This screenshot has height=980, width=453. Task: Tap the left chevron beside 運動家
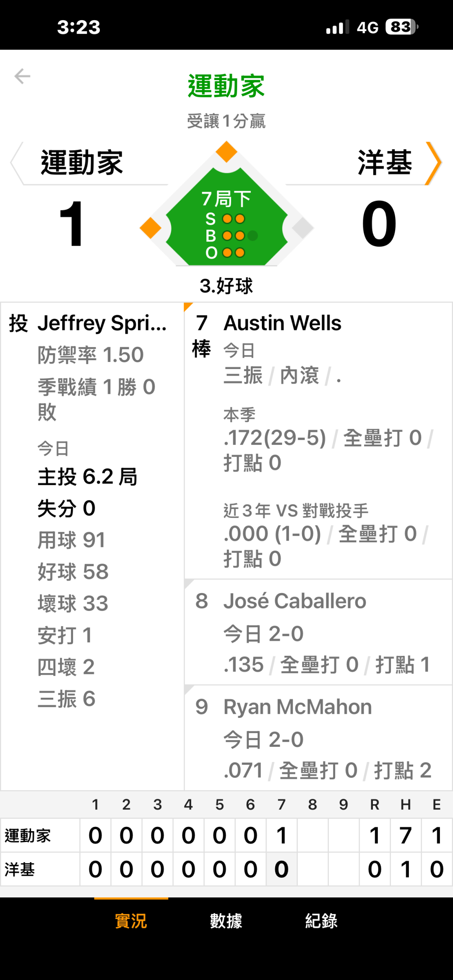pyautogui.click(x=17, y=163)
